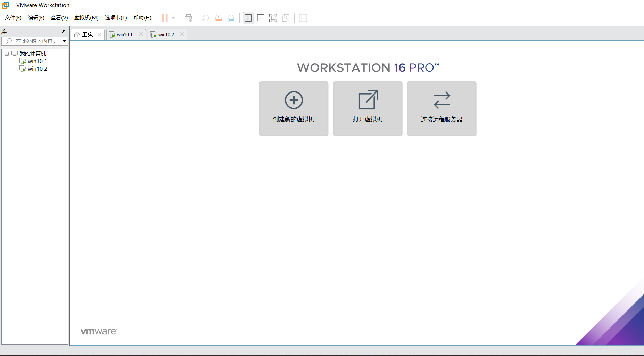The height and width of the screenshot is (356, 644).
Task: Click the library search input field
Action: 35,41
